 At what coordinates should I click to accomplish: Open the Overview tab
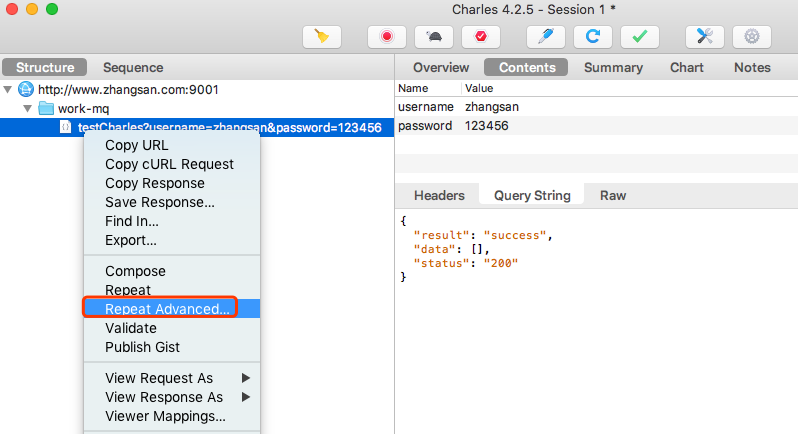(x=441, y=67)
